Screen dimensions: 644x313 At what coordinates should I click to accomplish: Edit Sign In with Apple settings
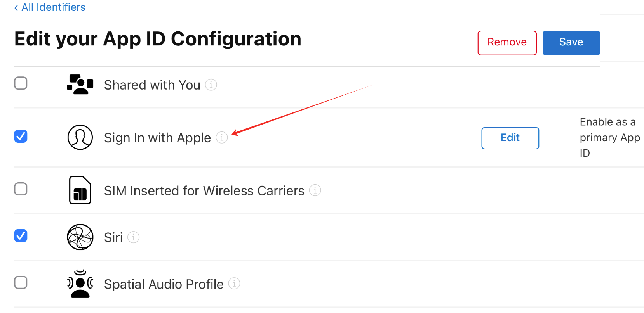[510, 138]
